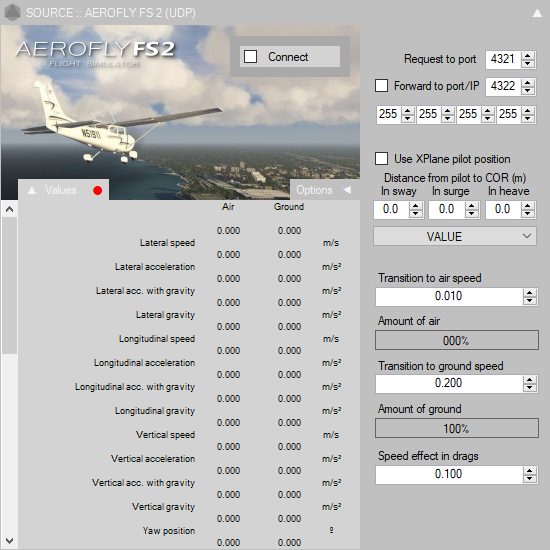Increase the second IP octet
Image resolution: width=550 pixels, height=550 pixels.
pos(448,110)
